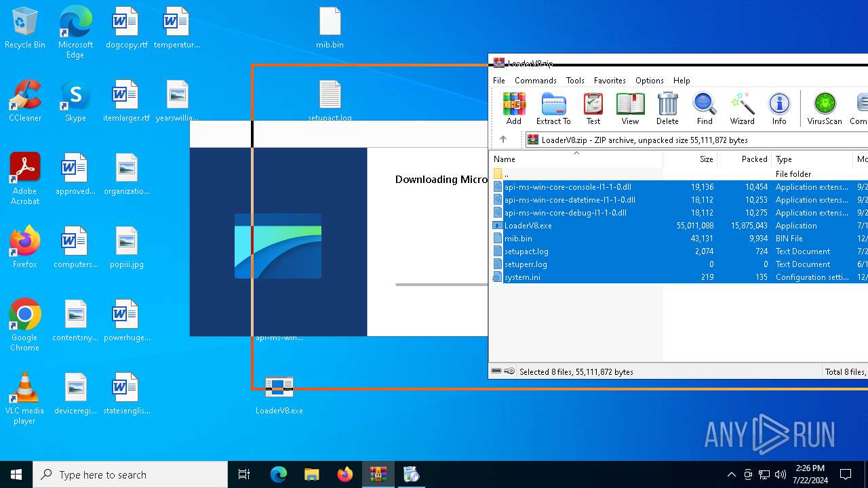Screen dimensions: 868x488
Task: Open the Options menu
Action: pos(650,80)
